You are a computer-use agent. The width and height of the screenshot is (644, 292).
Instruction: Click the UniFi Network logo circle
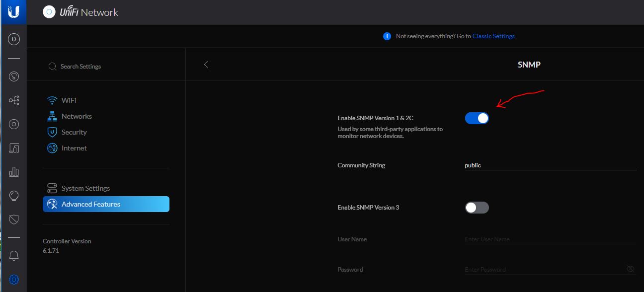49,12
